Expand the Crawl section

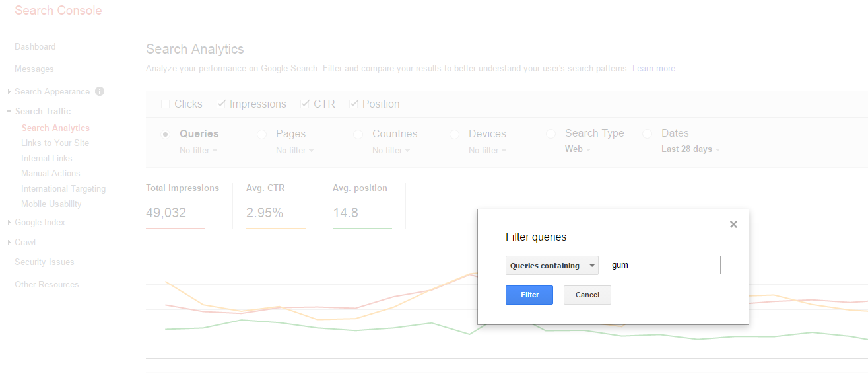pos(9,243)
